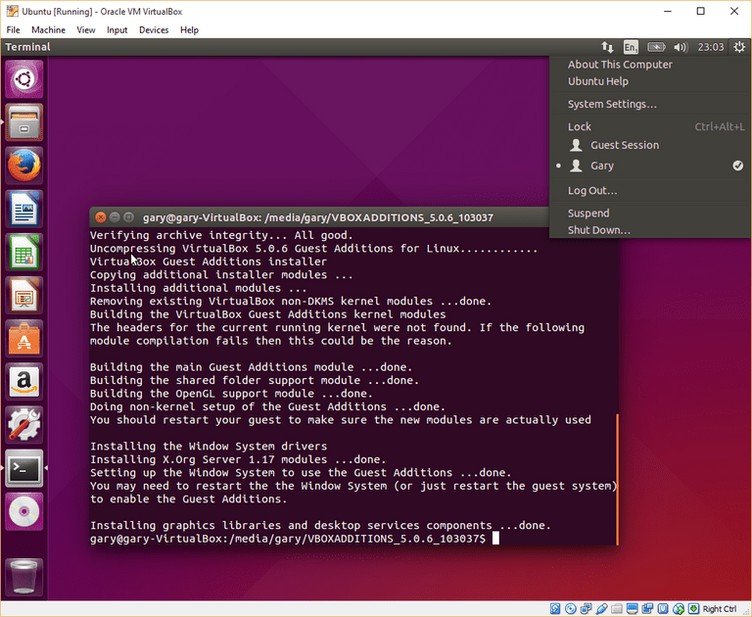Click VirtualBox video capture status icon
Viewport: 752px width, 617px height.
(x=647, y=609)
